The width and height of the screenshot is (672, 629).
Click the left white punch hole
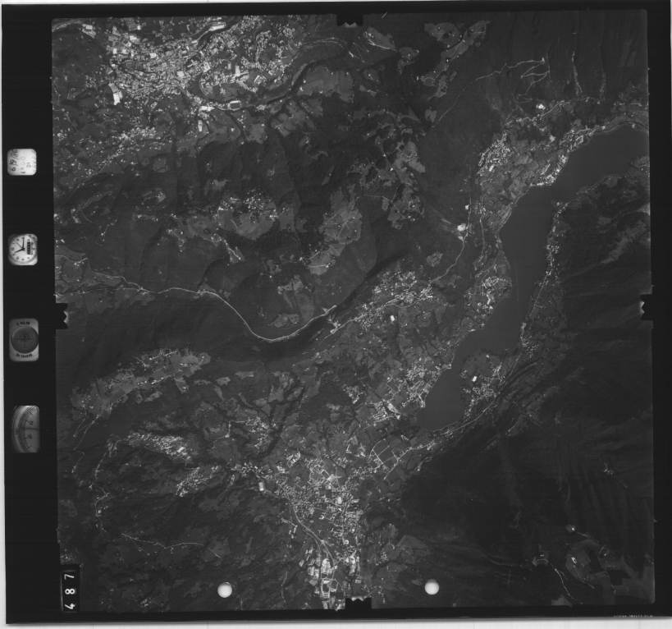tap(225, 589)
